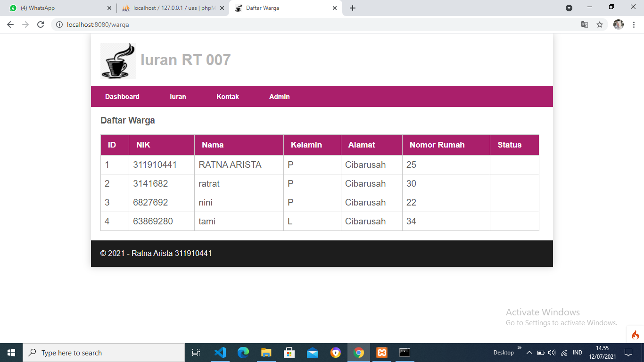Navigate to the Kontak page
This screenshot has width=644, height=362.
pyautogui.click(x=228, y=97)
